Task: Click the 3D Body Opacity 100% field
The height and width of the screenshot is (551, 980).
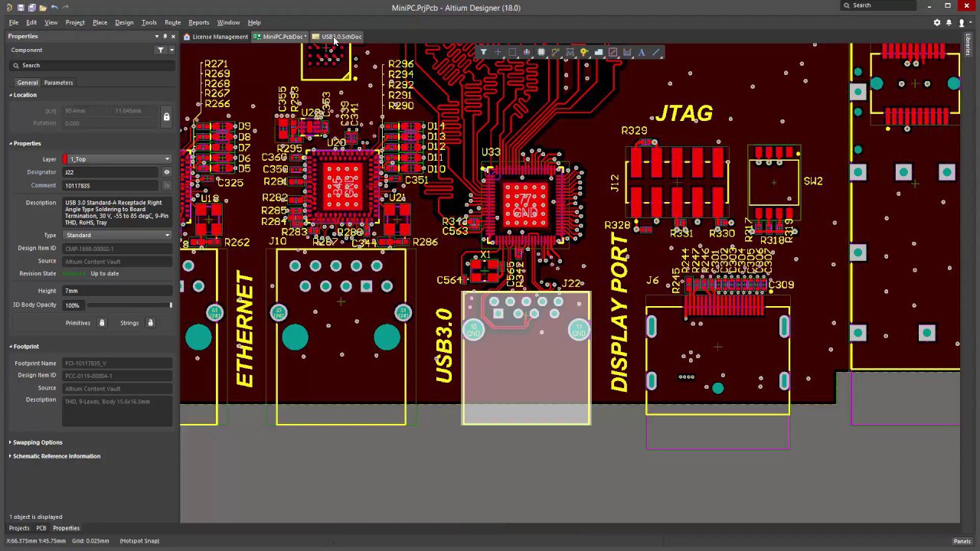Action: pos(73,305)
